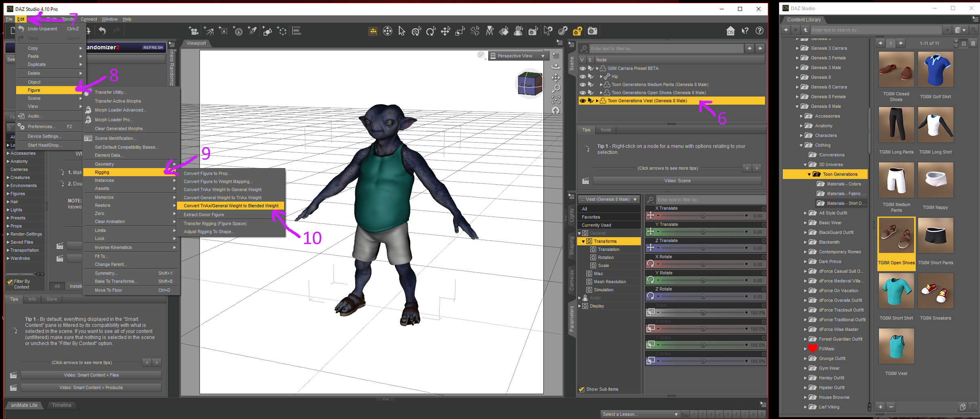Screen dimensions: 980x419
Task: Click the viewport Zoom magnifier control
Action: (x=556, y=88)
